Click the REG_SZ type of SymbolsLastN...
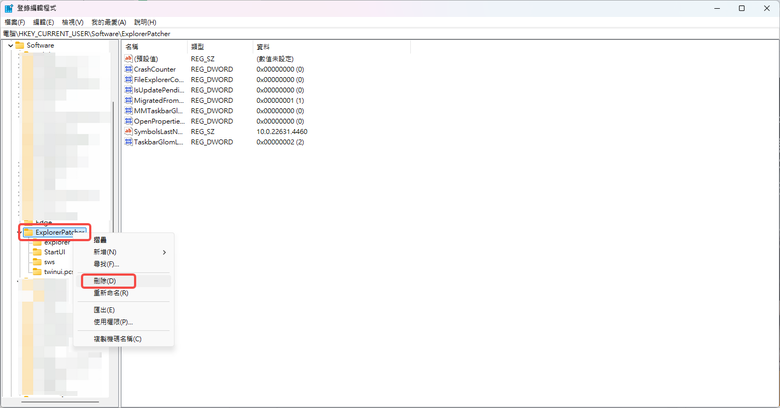 (x=202, y=132)
